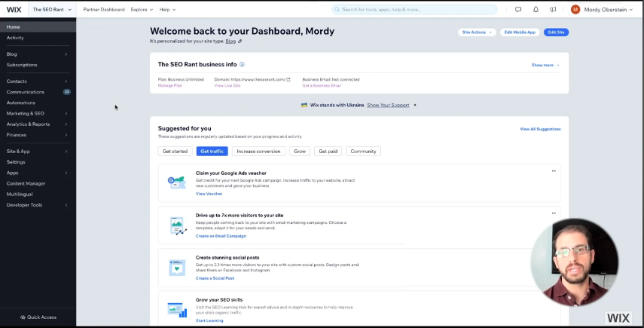Image resolution: width=644 pixels, height=328 pixels.
Task: Open Automations in sidebar
Action: 38,103
